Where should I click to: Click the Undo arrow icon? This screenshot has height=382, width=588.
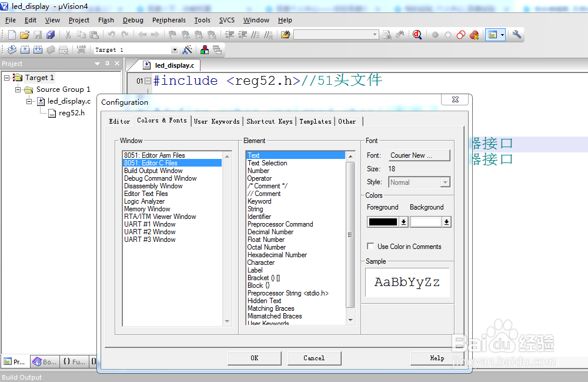[x=111, y=35]
